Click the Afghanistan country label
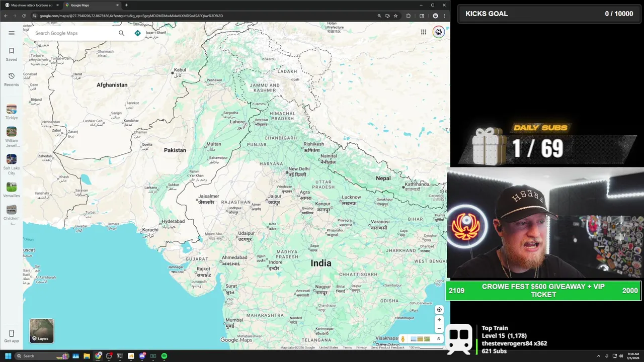The image size is (644, 362). [x=112, y=85]
